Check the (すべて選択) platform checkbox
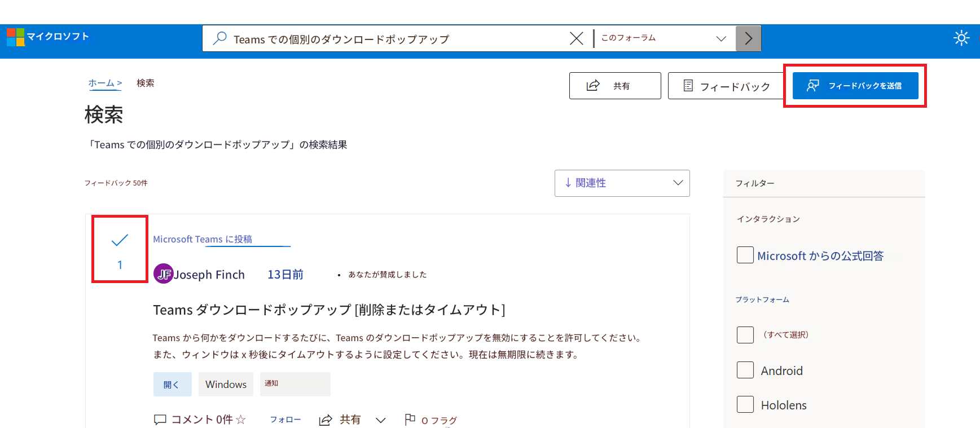 [x=745, y=335]
